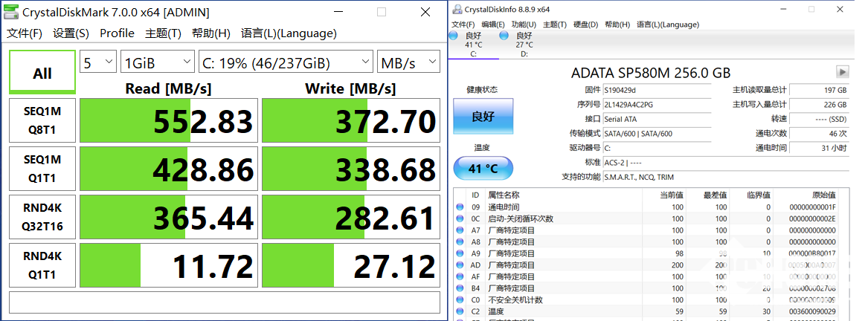Open the Profile menu in CrystalDiskMark
Image resolution: width=868 pixels, height=321 pixels.
(x=117, y=33)
